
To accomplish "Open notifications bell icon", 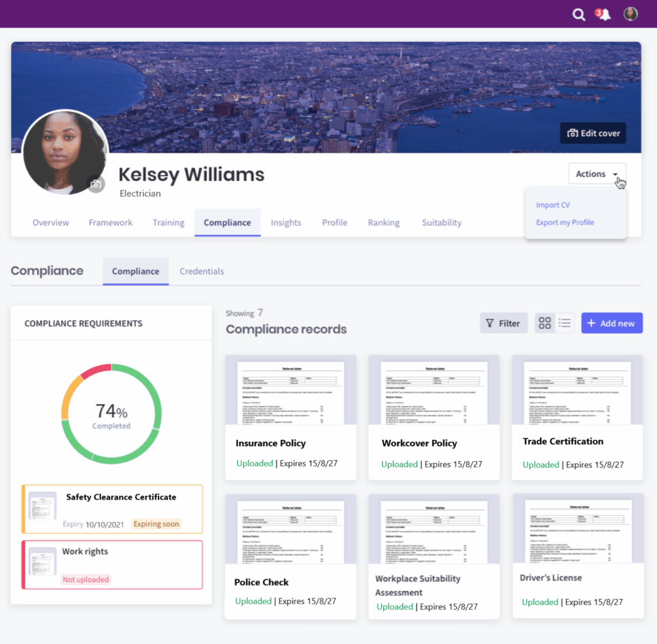I will tap(604, 14).
